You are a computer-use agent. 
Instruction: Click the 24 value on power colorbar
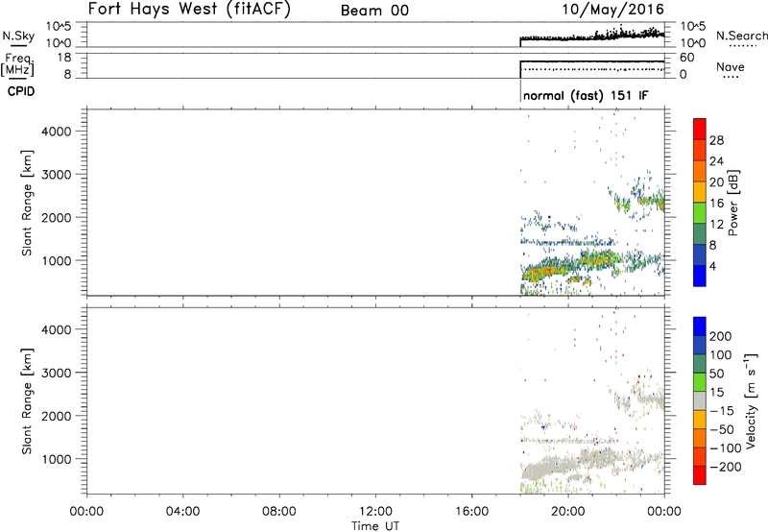point(716,161)
